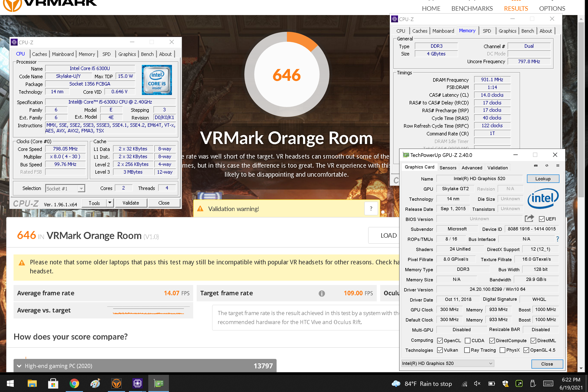The height and width of the screenshot is (392, 588).
Task: Click the Validate button in CPU-Z
Action: tap(131, 203)
